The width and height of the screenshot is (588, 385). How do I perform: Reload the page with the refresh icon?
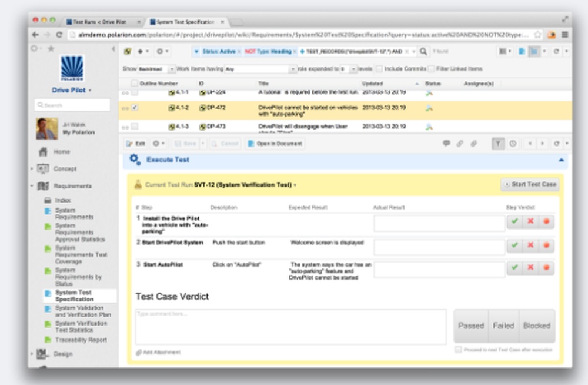click(59, 35)
